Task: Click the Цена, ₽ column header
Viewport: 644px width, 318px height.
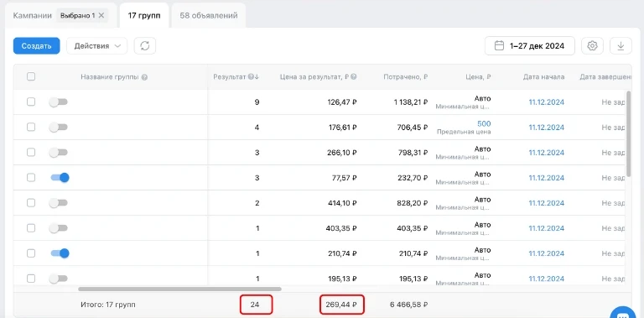Action: point(479,77)
